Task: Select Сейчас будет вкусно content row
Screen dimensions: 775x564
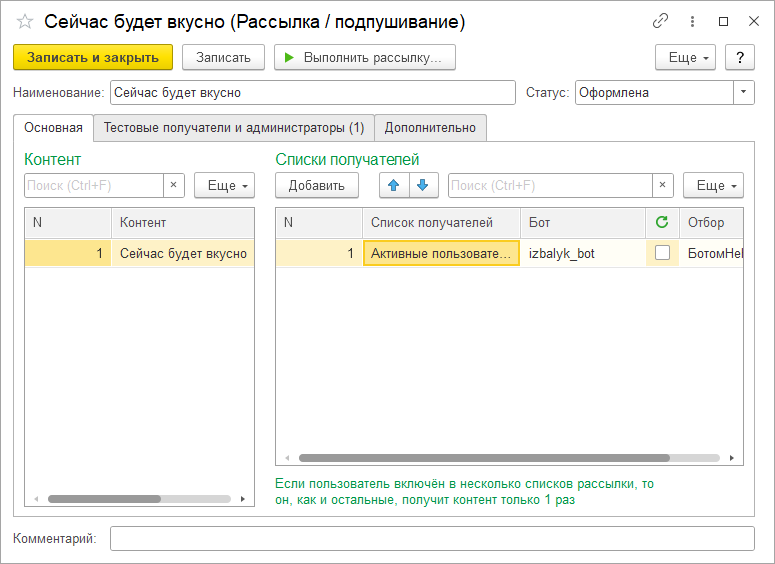Action: tap(139, 253)
